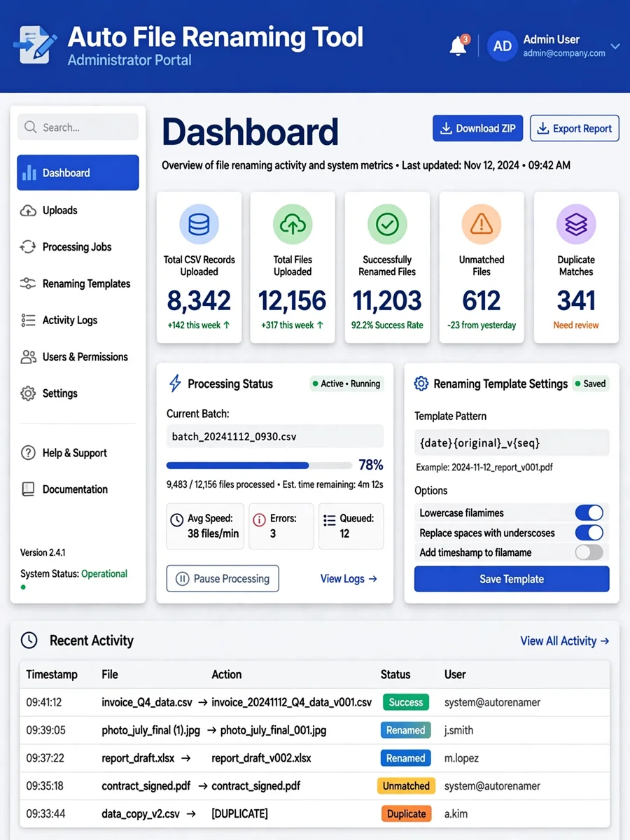Image resolution: width=630 pixels, height=840 pixels.
Task: Click the Success status badge
Action: coord(406,702)
